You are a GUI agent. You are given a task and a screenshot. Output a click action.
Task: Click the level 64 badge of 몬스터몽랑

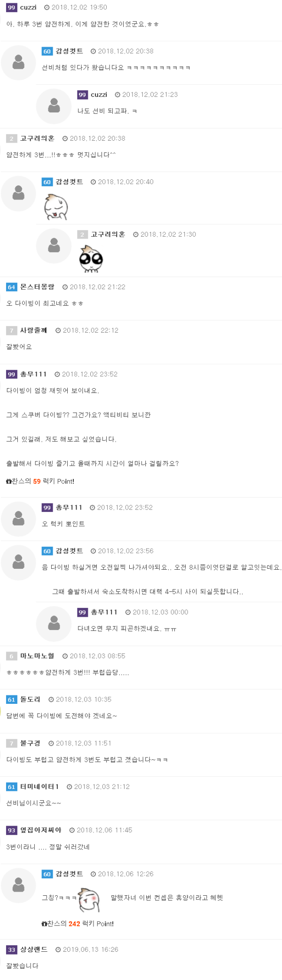click(11, 287)
